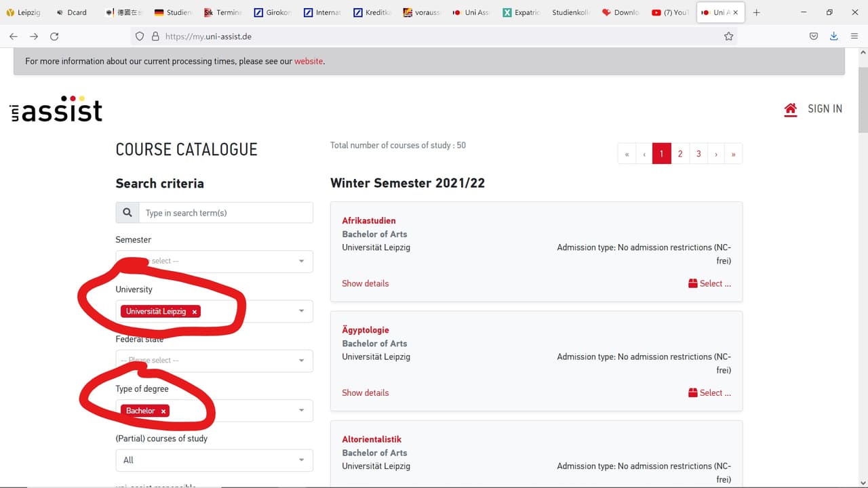
Task: Click the home icon beside SIGN IN
Action: coord(790,109)
